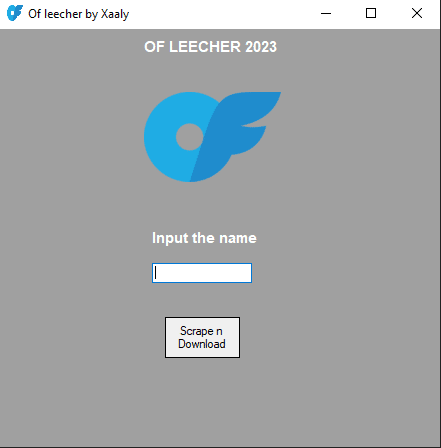Click the "Of leecher by Xaaly" title text
Screen dimensions: 441x448
(x=79, y=14)
